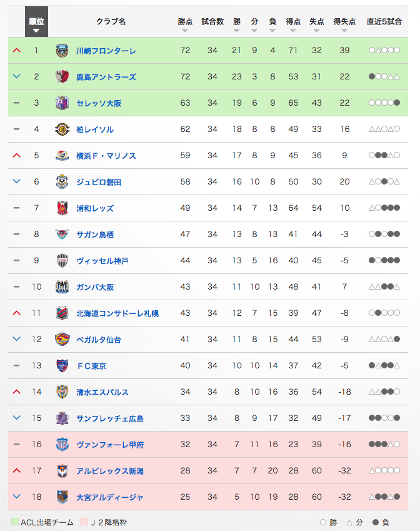
Task: Click the pink J2降格枠 legend swatch
Action: tap(84, 522)
